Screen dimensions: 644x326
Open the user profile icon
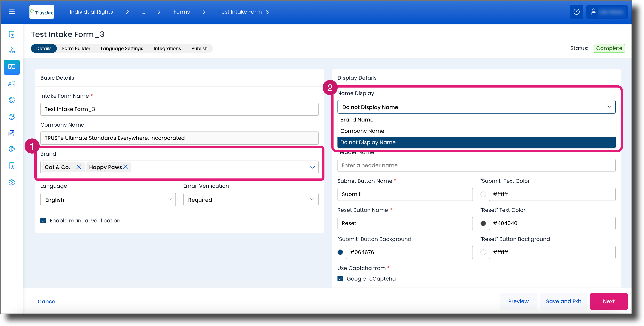point(593,12)
